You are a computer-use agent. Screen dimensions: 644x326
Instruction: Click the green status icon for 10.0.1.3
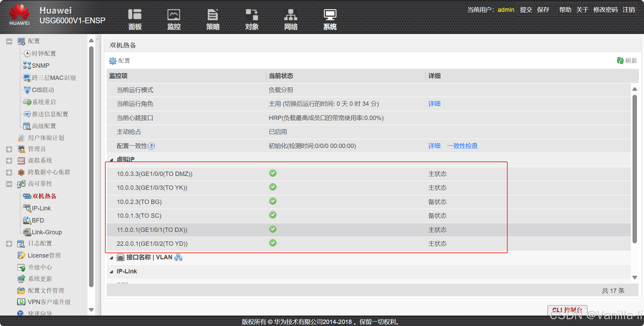coord(273,215)
